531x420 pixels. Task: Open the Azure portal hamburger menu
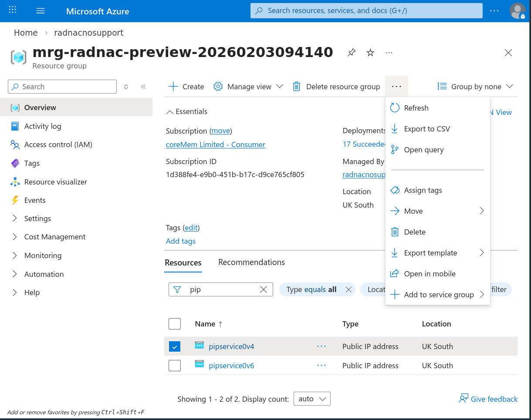coord(41,11)
